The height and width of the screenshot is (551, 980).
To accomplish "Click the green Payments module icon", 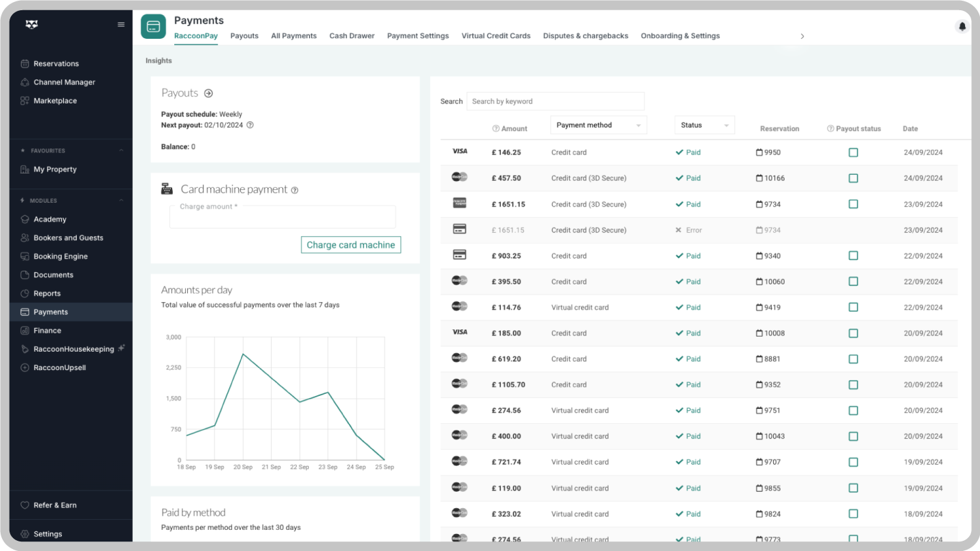I will tap(154, 27).
